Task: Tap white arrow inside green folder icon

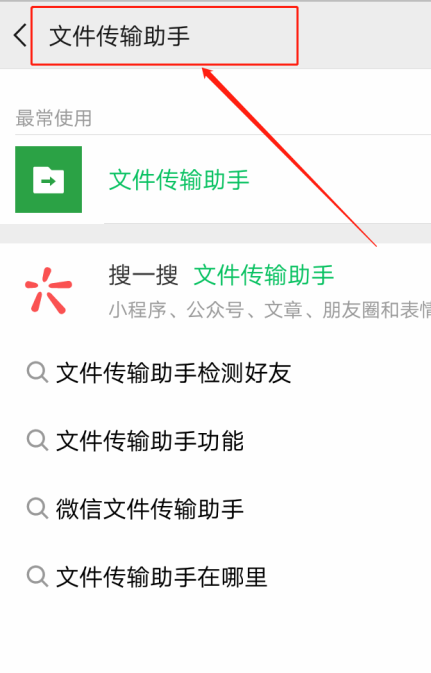Action: pos(49,181)
